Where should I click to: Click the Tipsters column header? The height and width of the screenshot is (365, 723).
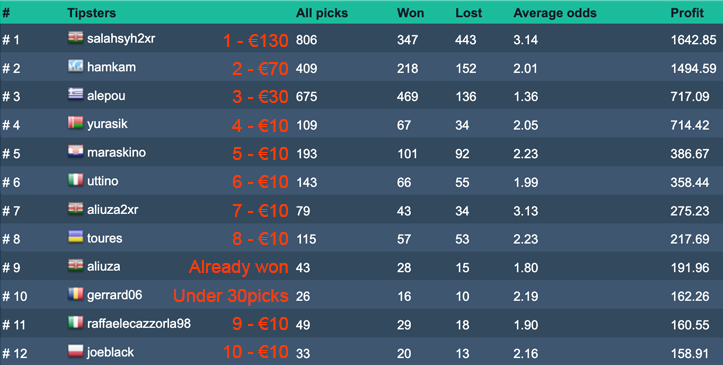[x=91, y=13]
